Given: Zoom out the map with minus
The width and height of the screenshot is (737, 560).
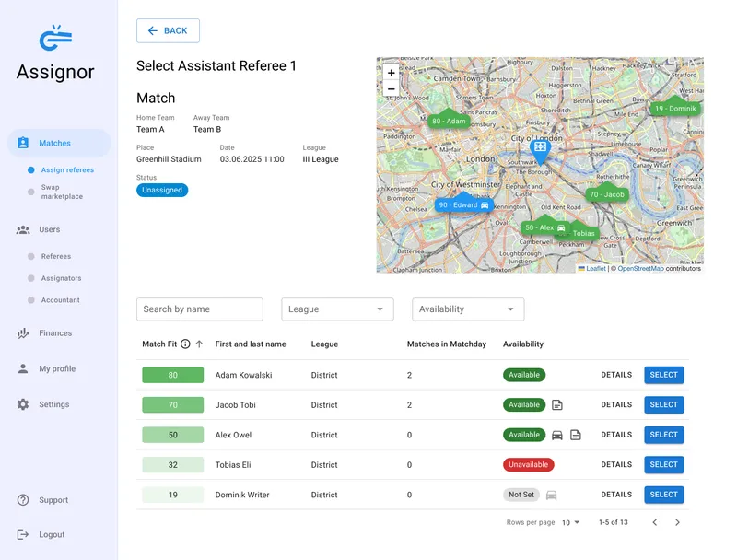Looking at the screenshot, I should click(391, 88).
